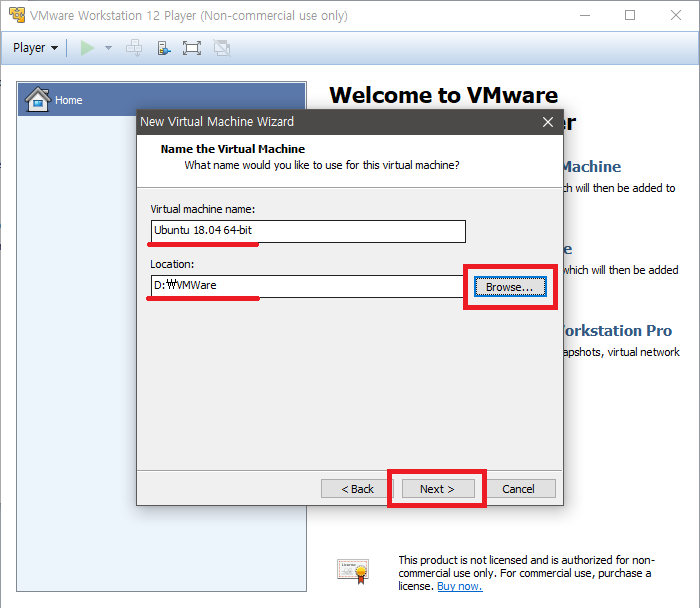The image size is (700, 608).
Task: Click the green Power On play icon
Action: point(87,48)
